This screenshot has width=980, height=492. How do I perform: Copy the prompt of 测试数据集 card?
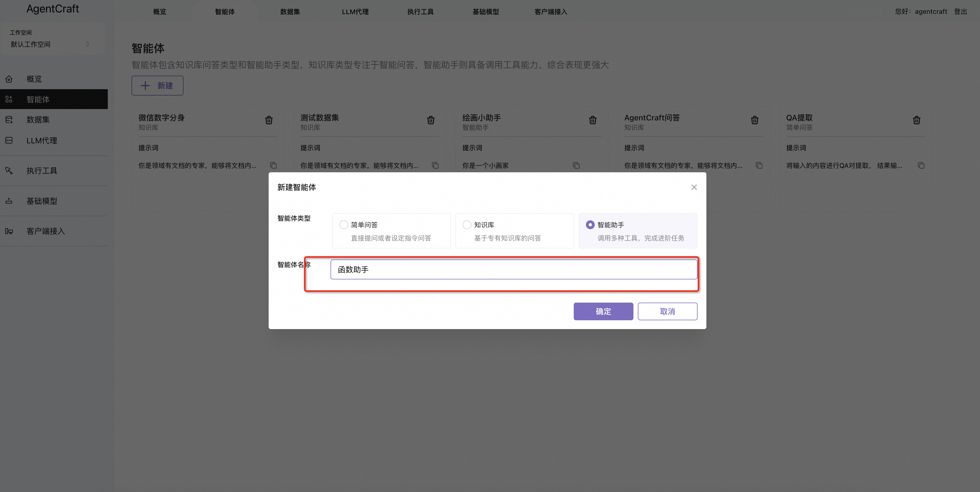tap(435, 165)
